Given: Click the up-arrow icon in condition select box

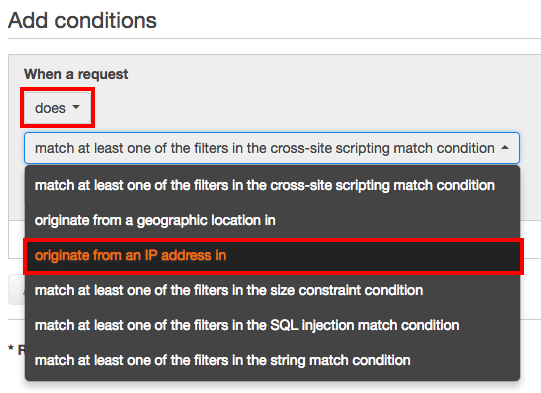Looking at the screenshot, I should tap(505, 148).
